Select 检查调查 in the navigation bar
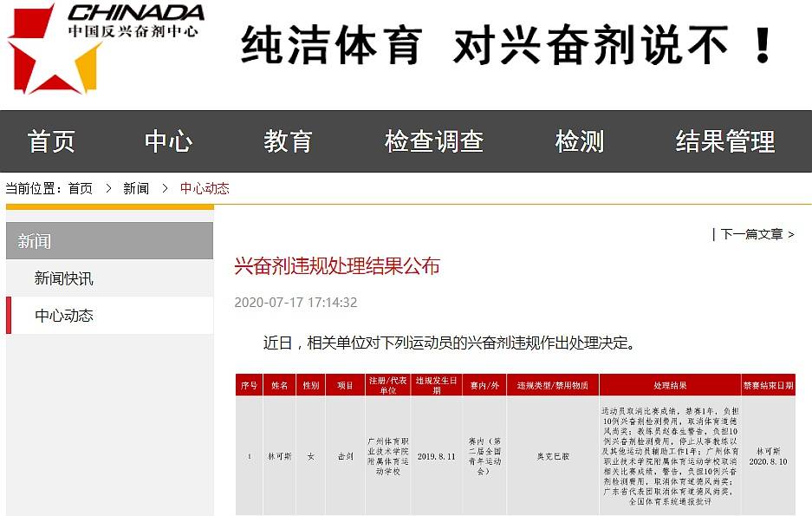812x516 pixels. coord(434,141)
